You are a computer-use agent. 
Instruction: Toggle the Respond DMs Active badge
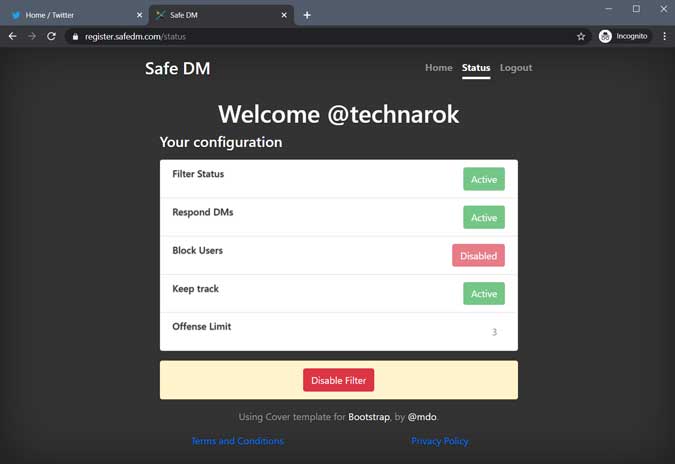[484, 217]
